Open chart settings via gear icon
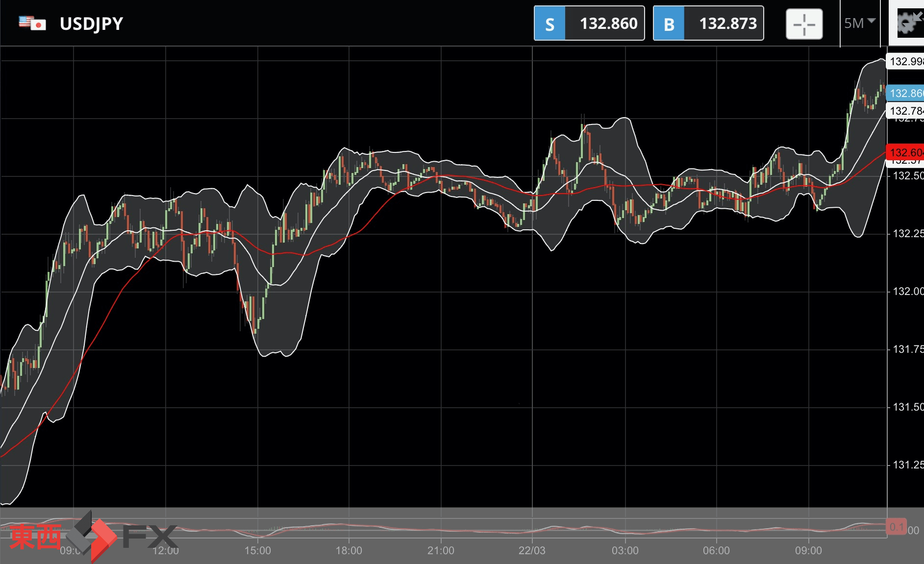 (x=908, y=23)
